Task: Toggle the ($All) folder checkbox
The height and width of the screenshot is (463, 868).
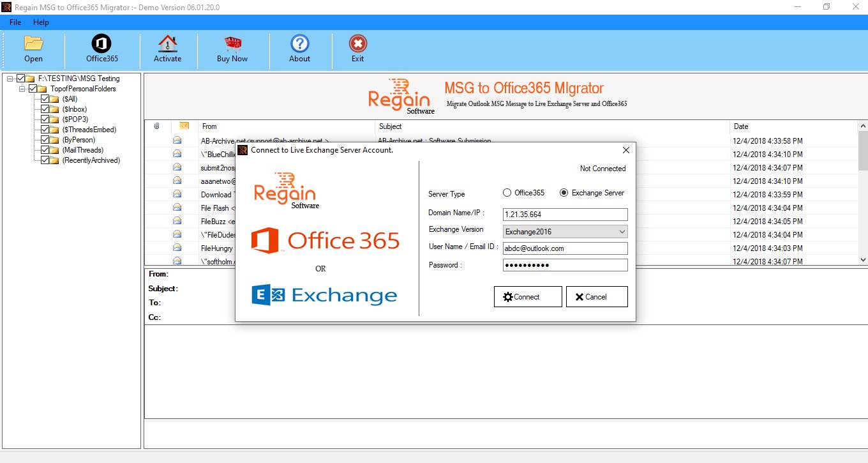Action: pyautogui.click(x=45, y=99)
